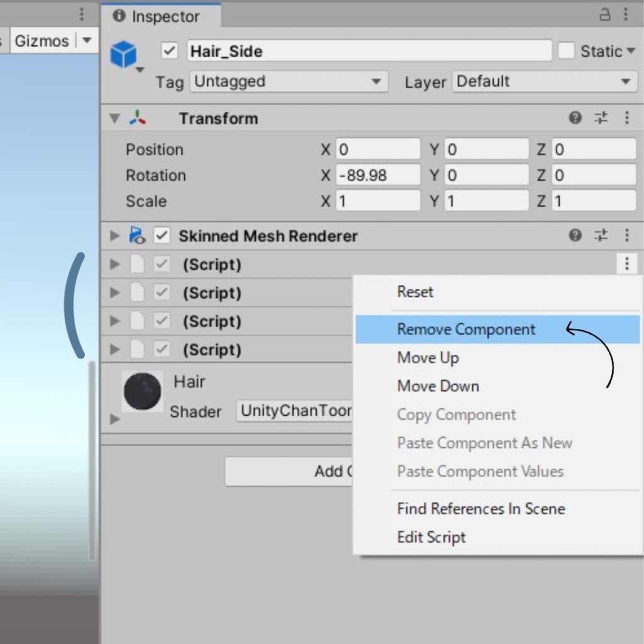644x644 pixels.
Task: Open the Tag dropdown set to Untagged
Action: coord(289,81)
